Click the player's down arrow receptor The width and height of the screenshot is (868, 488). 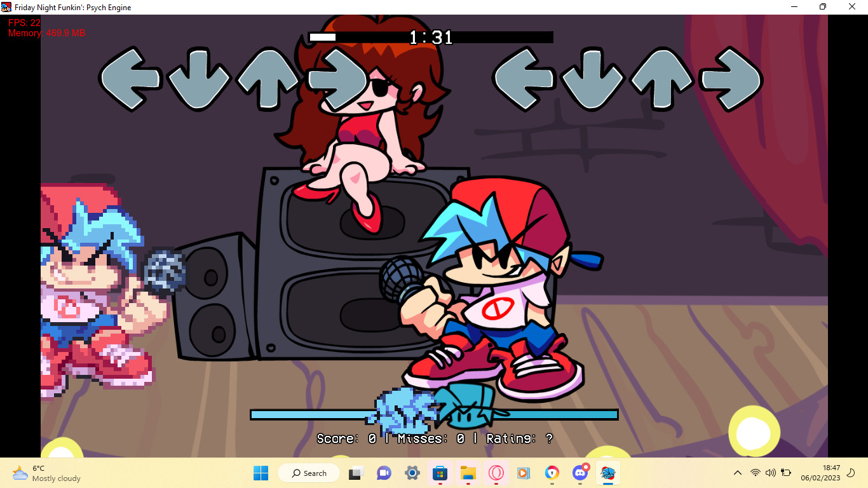pos(593,79)
